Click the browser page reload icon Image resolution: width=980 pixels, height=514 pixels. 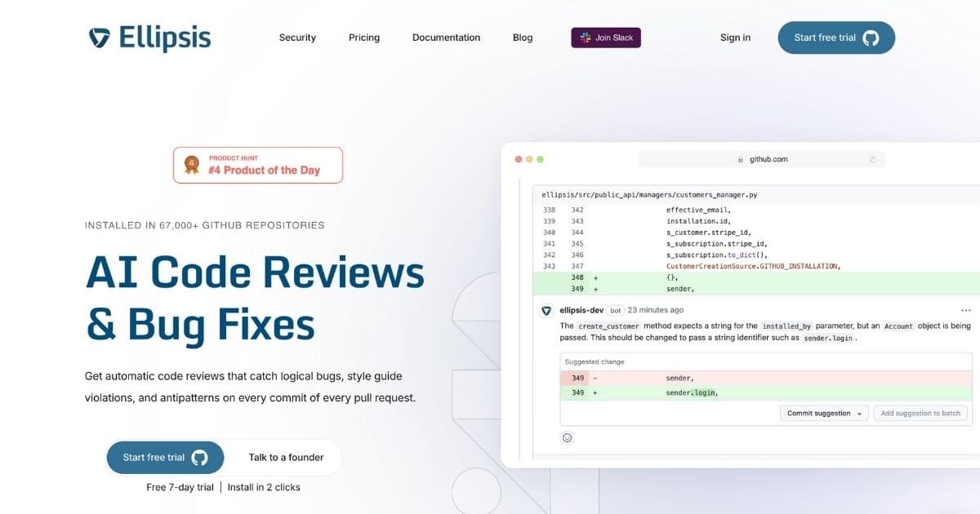[x=874, y=158]
